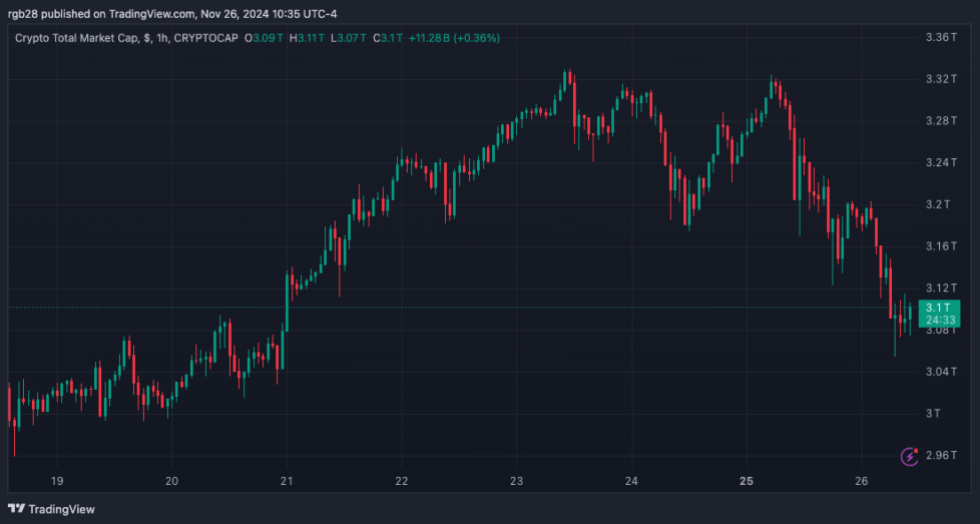Select date 23 on the time axis
The image size is (980, 524).
coord(516,481)
